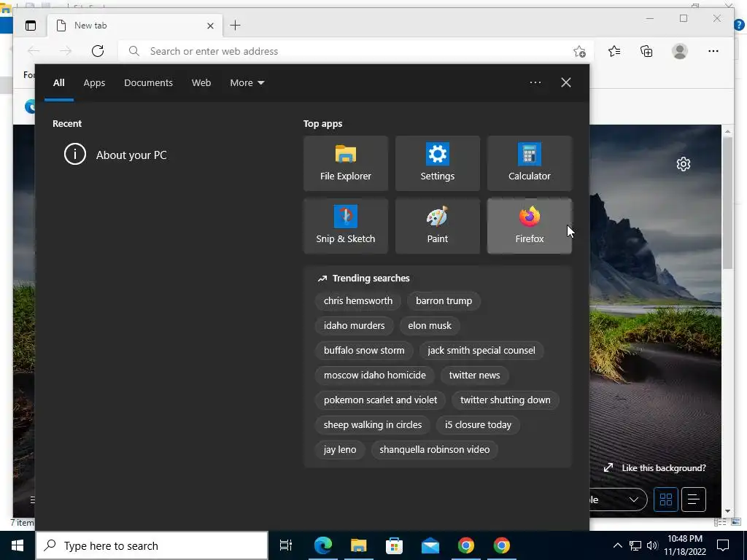Search trending topic idaho murders

point(354,326)
